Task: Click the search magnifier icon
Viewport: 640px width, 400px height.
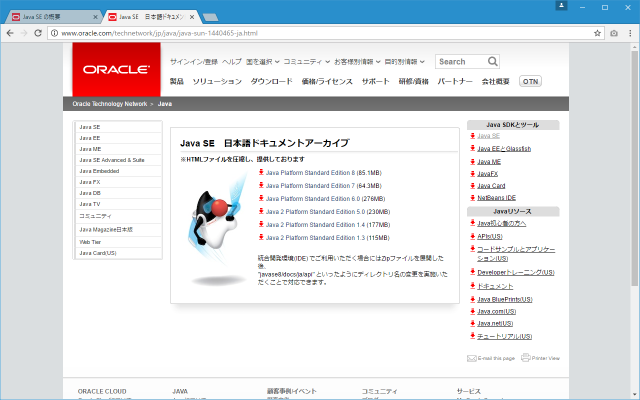Action: pyautogui.click(x=493, y=62)
